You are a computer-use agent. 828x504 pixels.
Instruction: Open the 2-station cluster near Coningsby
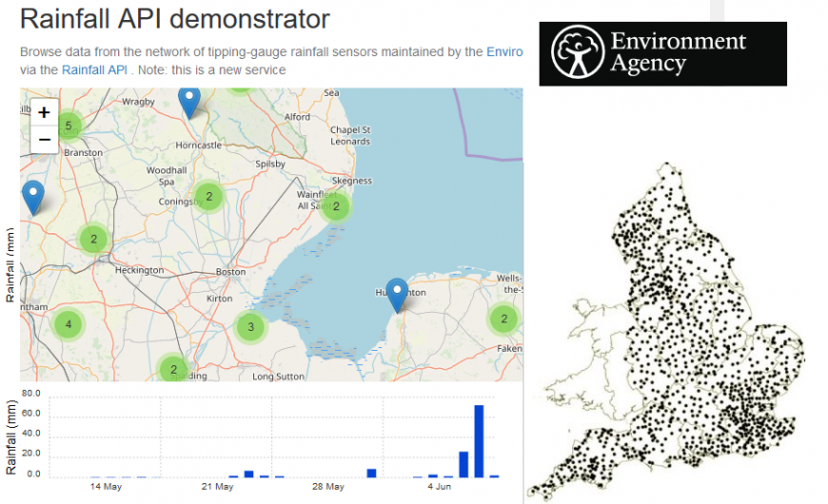[209, 196]
